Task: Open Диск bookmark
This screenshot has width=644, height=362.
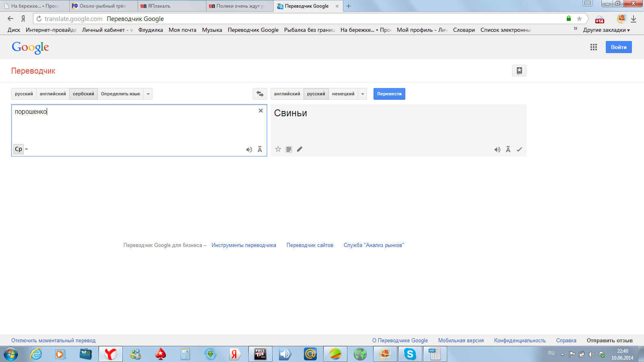Action: tap(14, 30)
